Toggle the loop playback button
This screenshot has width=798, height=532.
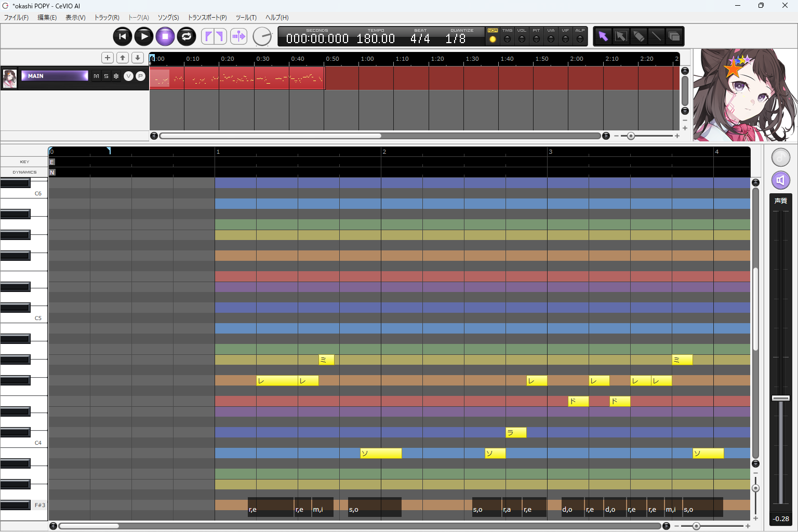(x=187, y=36)
